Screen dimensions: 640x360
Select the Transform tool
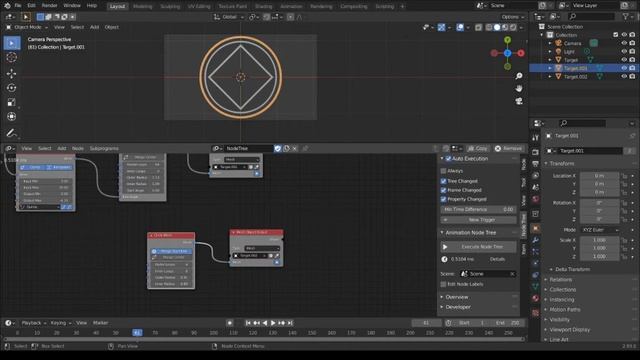tap(12, 116)
